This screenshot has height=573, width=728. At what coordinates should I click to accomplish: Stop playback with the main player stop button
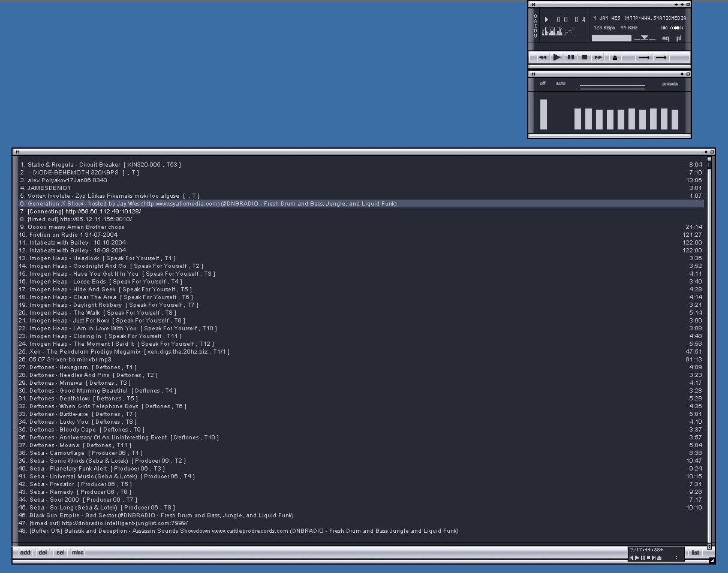coord(585,58)
